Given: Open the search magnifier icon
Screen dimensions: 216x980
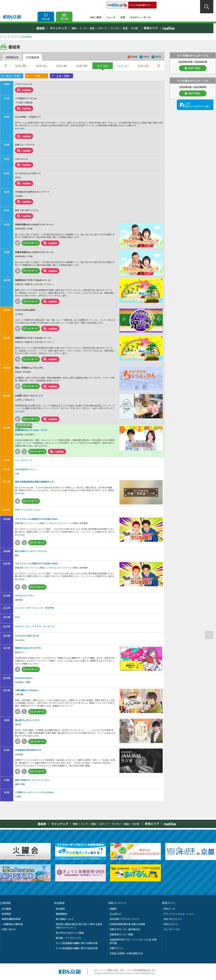Looking at the screenshot, I should (207, 6).
